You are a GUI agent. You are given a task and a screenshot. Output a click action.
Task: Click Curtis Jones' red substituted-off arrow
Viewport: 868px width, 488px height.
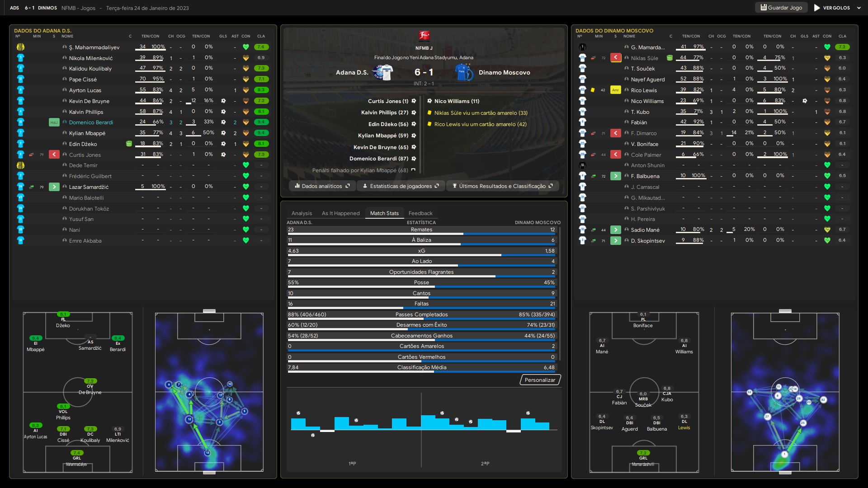point(54,155)
